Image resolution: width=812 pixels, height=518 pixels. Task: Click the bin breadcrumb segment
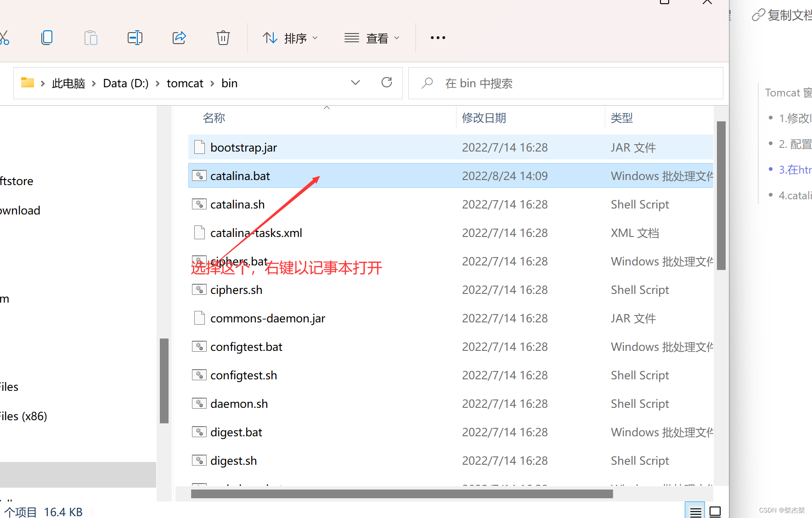click(230, 83)
